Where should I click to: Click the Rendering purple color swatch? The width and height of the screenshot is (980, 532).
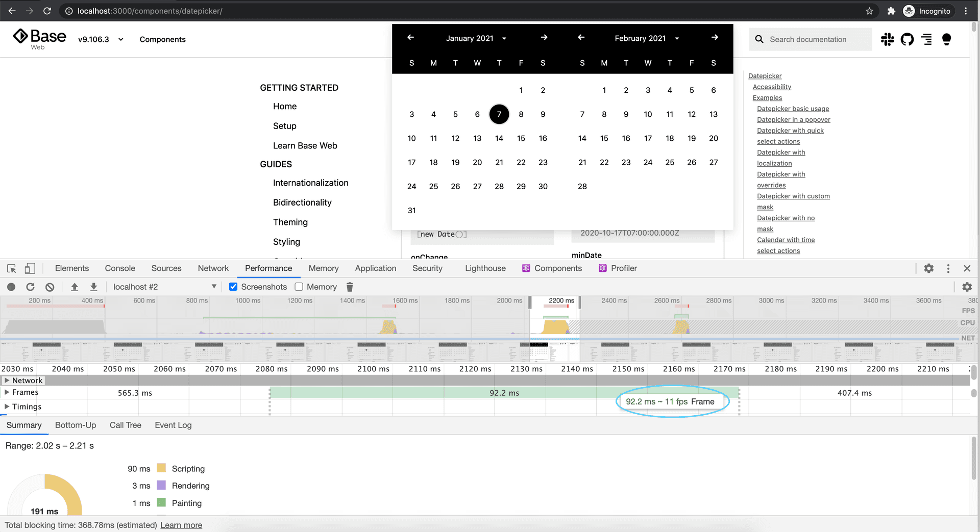[x=161, y=485]
